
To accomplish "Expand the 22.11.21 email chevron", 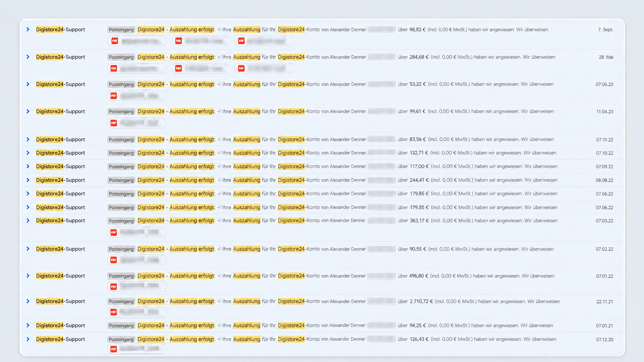I will (x=28, y=301).
